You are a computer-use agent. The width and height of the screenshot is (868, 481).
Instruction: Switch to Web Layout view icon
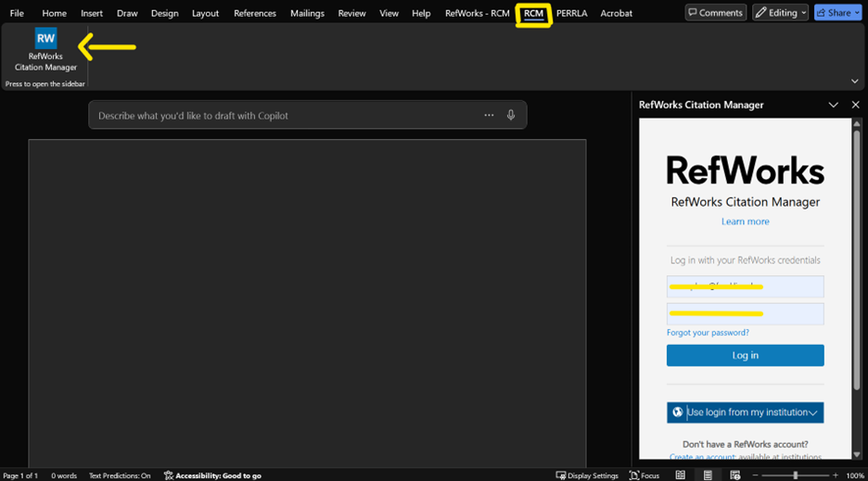pyautogui.click(x=734, y=475)
